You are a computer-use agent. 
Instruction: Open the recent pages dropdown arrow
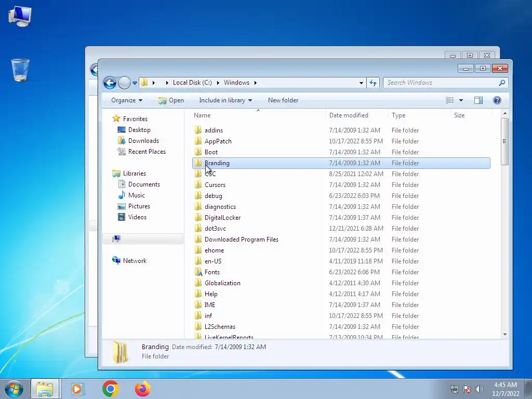coord(135,83)
